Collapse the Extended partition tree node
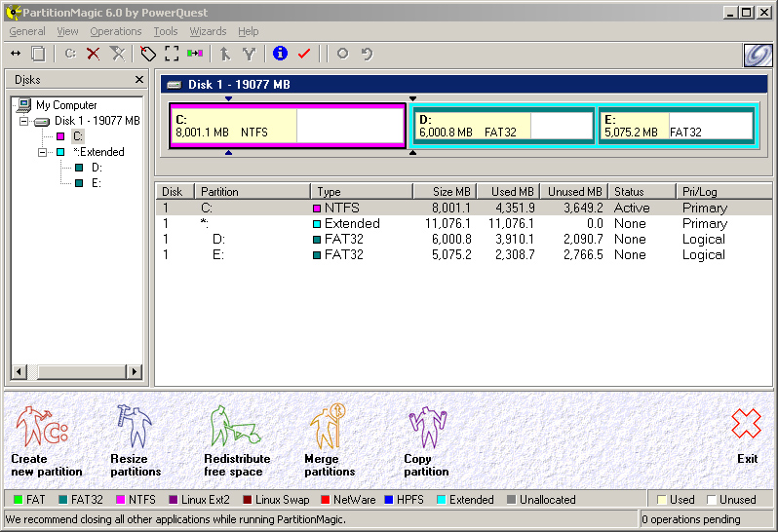This screenshot has height=532, width=778. 42,152
